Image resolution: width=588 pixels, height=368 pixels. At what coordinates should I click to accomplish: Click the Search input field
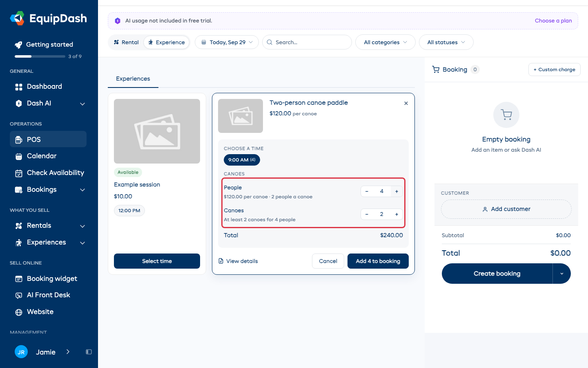point(307,42)
